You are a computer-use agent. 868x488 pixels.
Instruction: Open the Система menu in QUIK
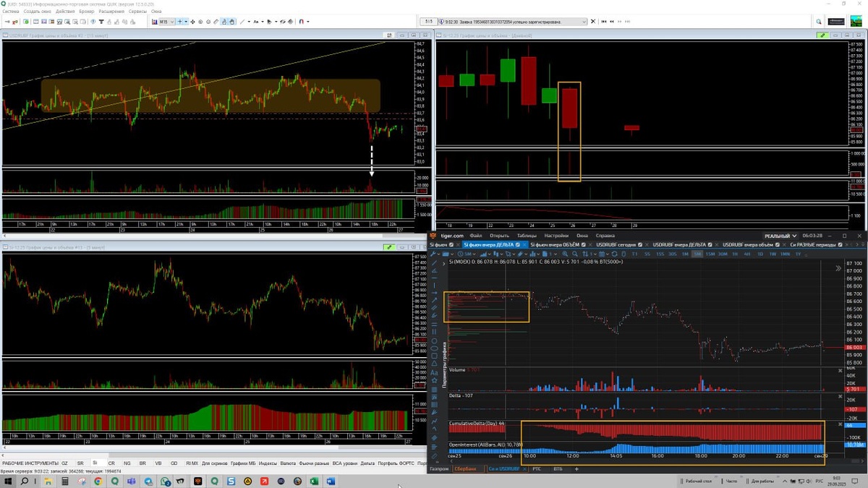pos(10,12)
